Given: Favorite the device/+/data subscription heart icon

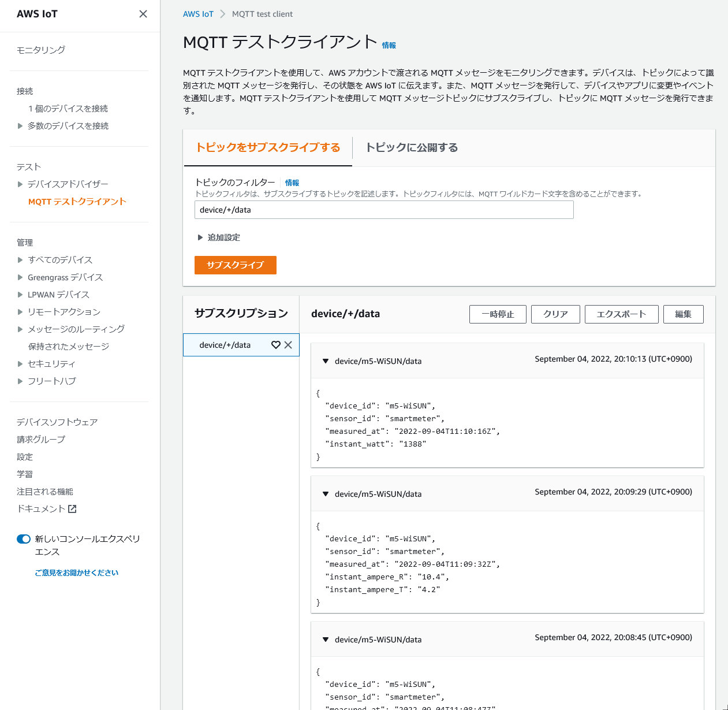Looking at the screenshot, I should point(276,345).
